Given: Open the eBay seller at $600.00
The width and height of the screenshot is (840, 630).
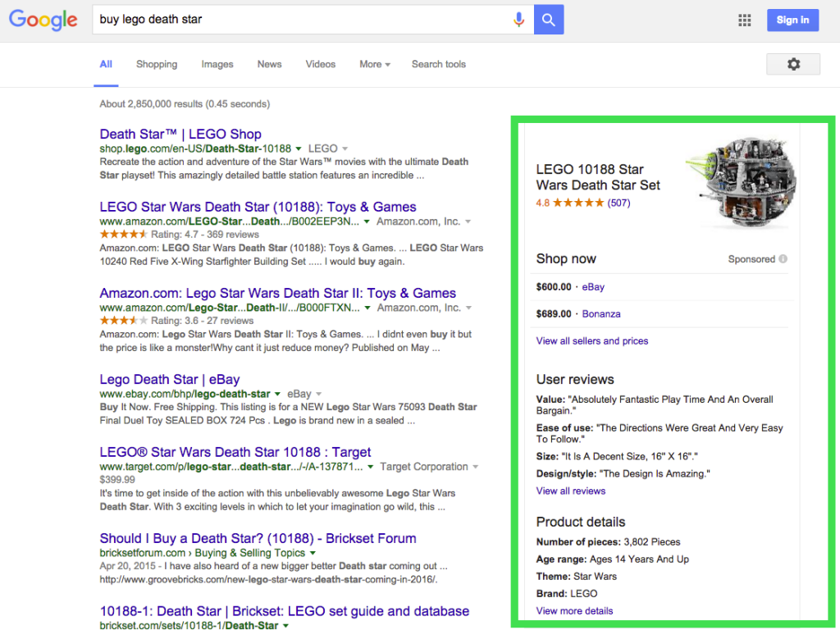Looking at the screenshot, I should (593, 287).
